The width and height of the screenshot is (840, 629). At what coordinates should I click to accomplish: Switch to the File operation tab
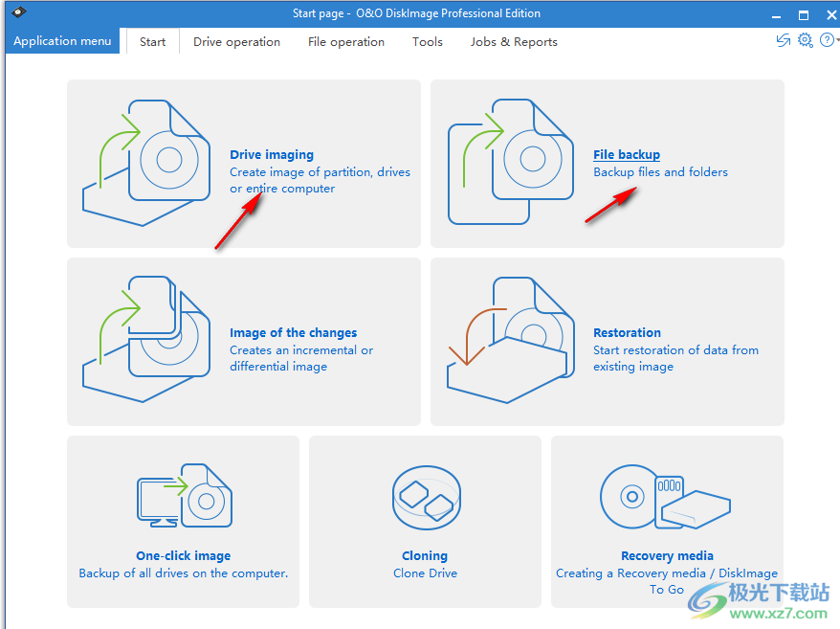pos(346,42)
